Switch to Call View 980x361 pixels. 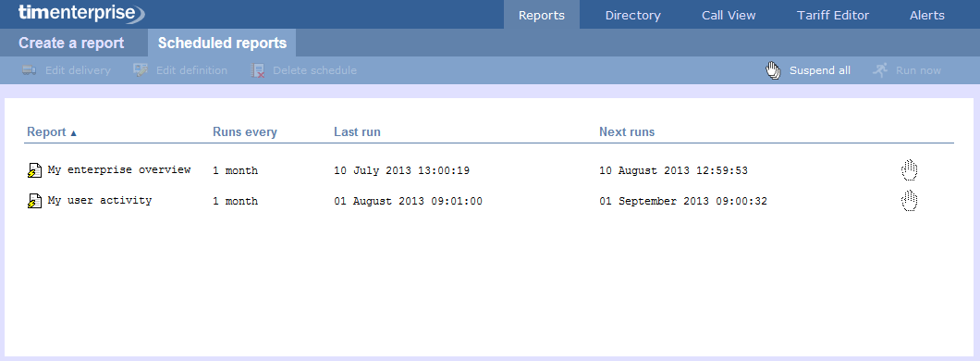click(729, 15)
